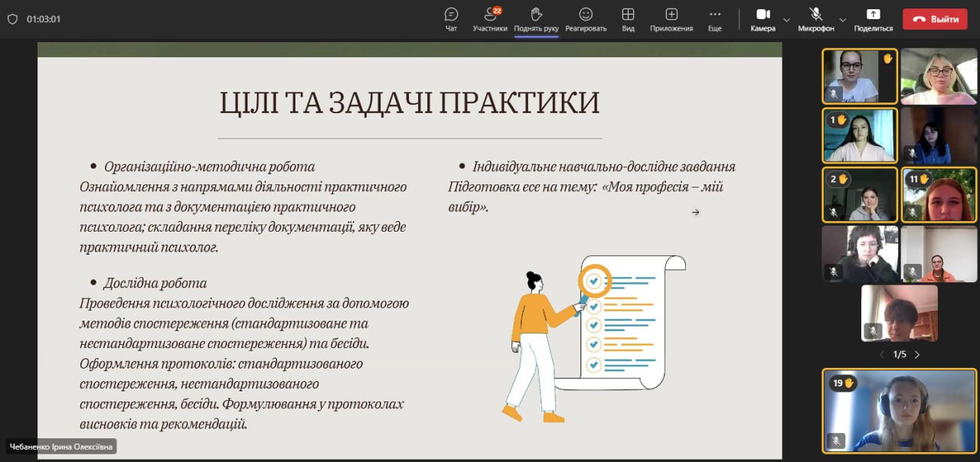Image resolution: width=980 pixels, height=462 pixels.
Task: Open the React emoji menu
Action: point(586,19)
